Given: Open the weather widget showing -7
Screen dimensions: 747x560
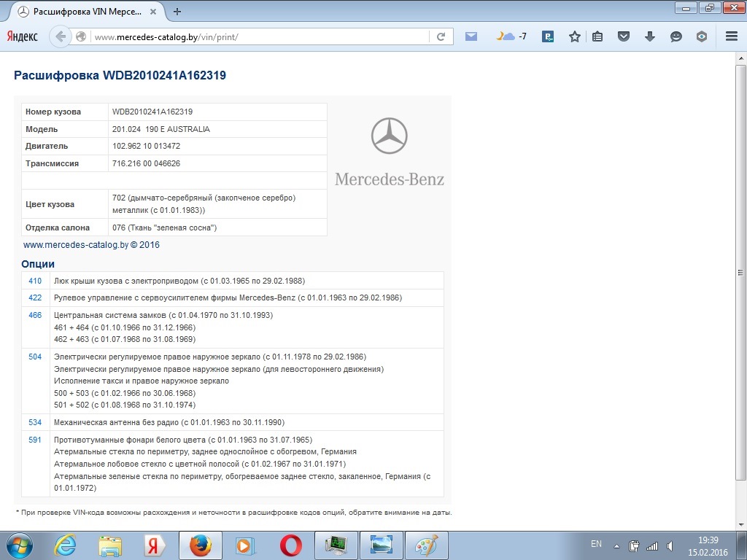Looking at the screenshot, I should (x=511, y=36).
